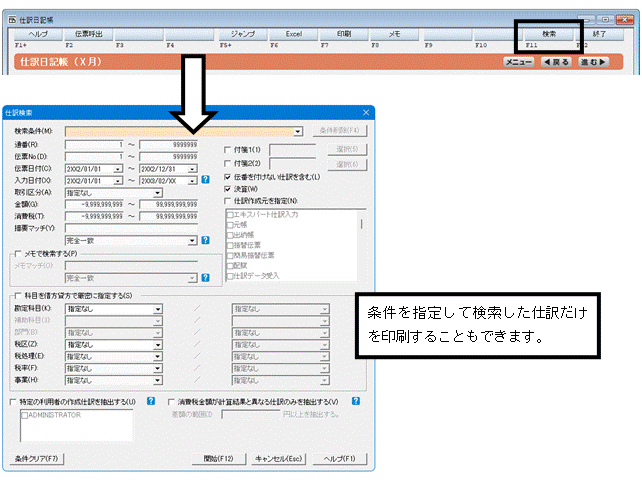Click 条件クリア(F7) button

tap(36, 458)
